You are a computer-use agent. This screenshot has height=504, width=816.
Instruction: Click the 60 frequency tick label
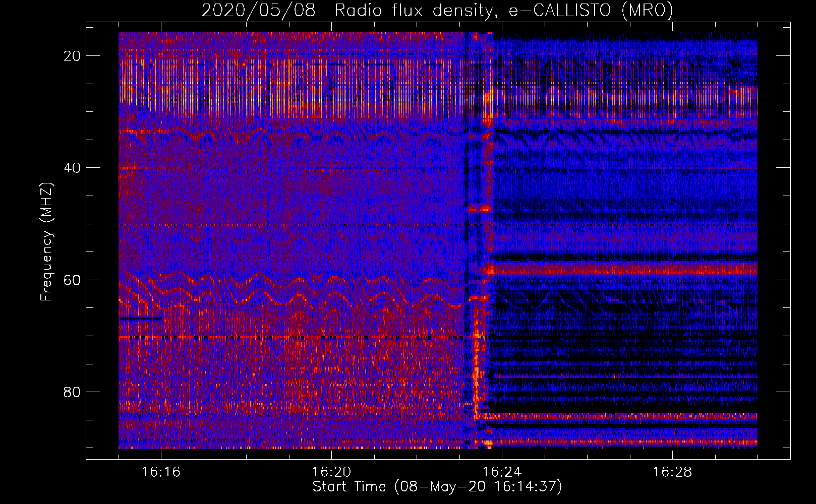73,280
